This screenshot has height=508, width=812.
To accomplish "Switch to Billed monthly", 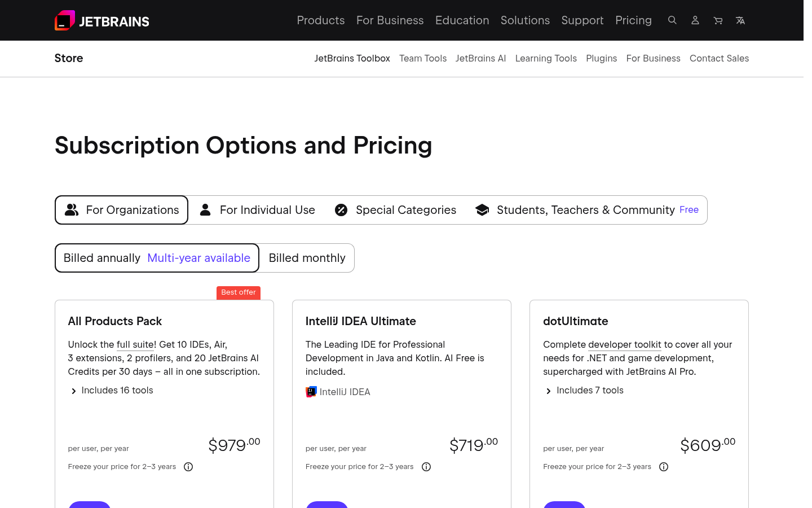I will pyautogui.click(x=307, y=258).
